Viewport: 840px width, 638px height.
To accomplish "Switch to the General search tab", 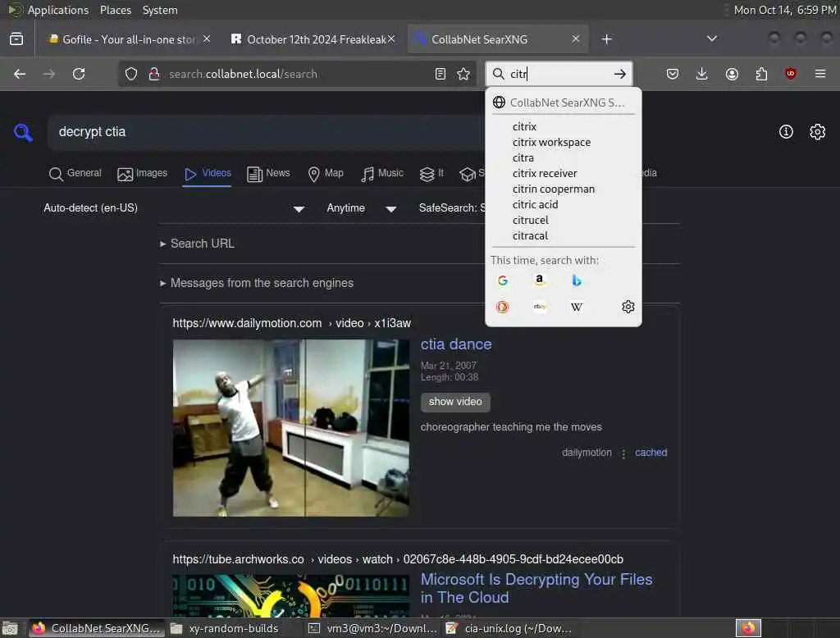I will [x=75, y=174].
